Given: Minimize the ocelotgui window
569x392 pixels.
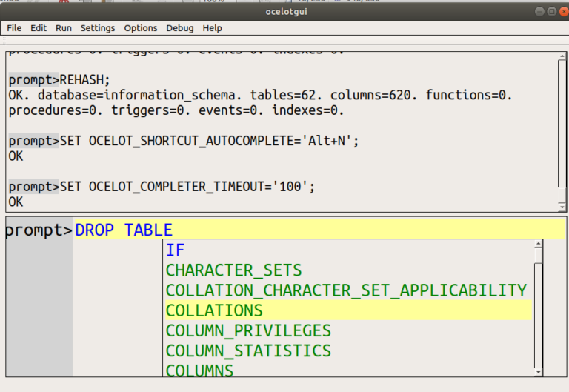Looking at the screenshot, I should (x=539, y=12).
